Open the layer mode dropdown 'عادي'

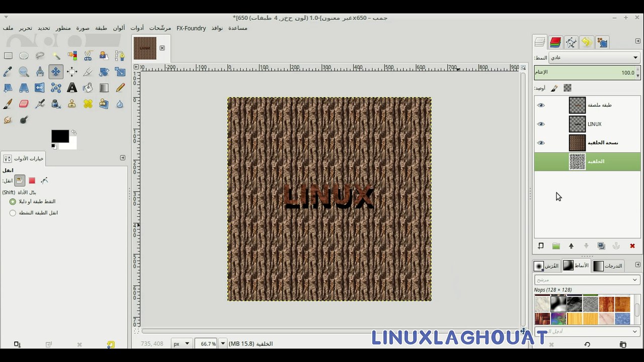[594, 58]
